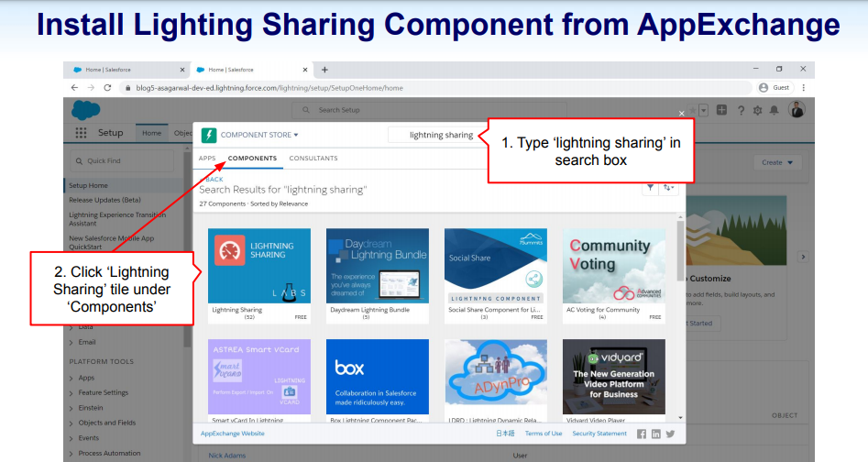Open the sort order dropdown icon

668,188
